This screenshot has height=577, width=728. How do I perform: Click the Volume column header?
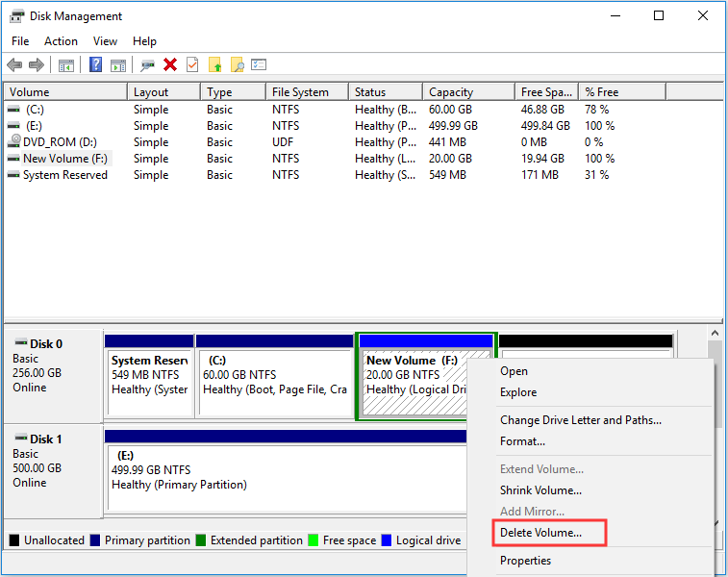tap(65, 92)
